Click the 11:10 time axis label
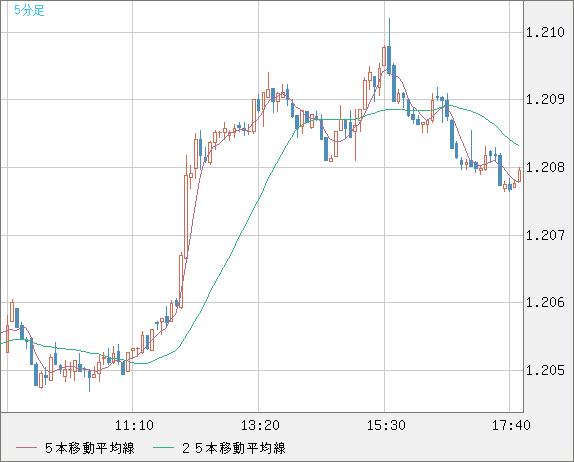The width and height of the screenshot is (574, 462). point(134,425)
